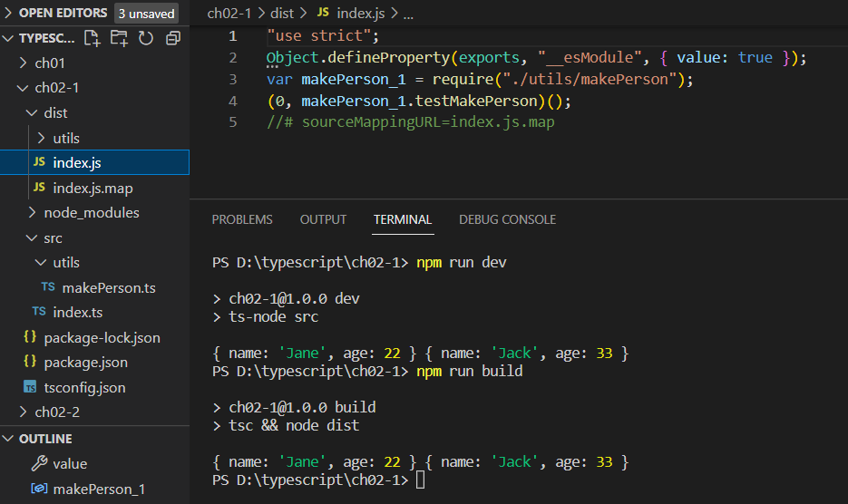Click "ts-node src" terminal line
The image size is (848, 504).
point(273,317)
